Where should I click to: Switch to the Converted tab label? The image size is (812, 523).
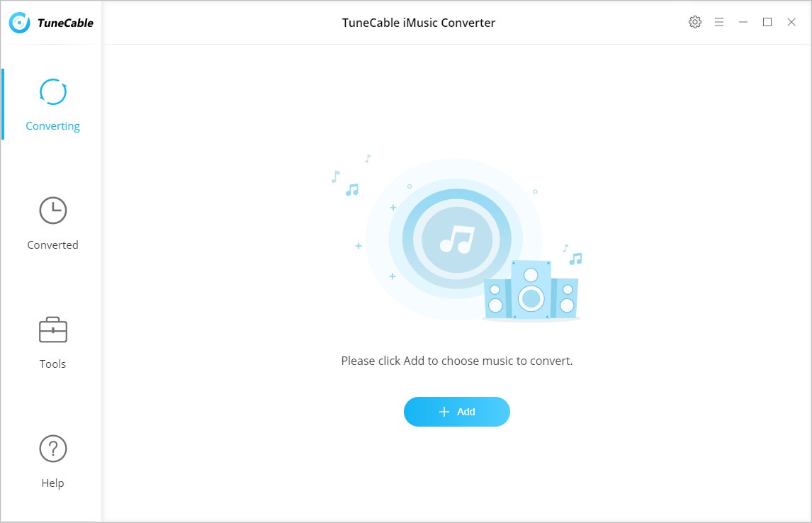[53, 245]
